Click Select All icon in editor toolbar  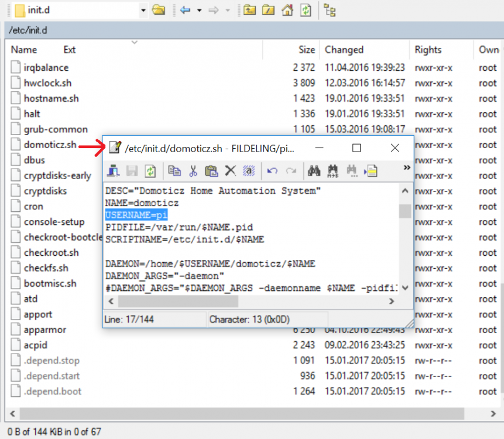coord(249,171)
